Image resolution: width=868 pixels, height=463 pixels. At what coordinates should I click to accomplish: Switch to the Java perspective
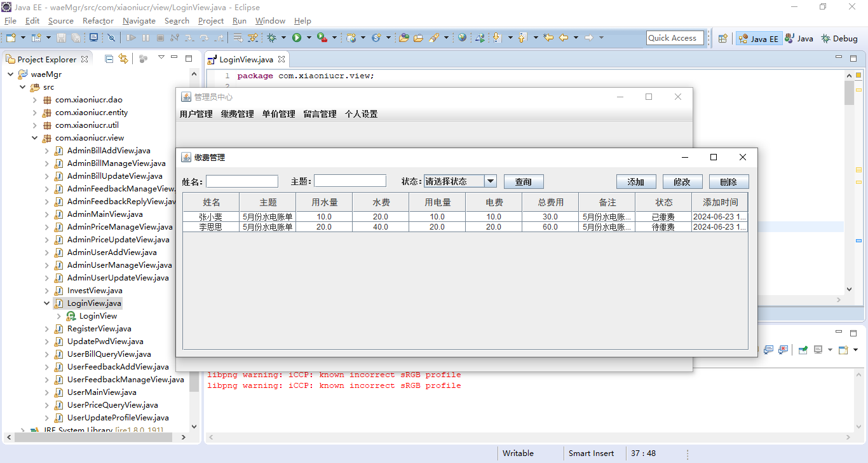point(799,38)
